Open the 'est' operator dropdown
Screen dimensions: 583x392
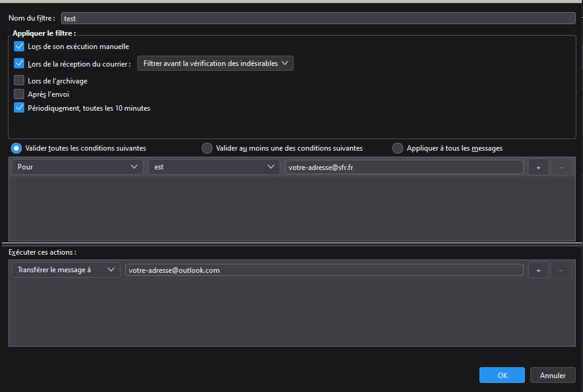214,167
